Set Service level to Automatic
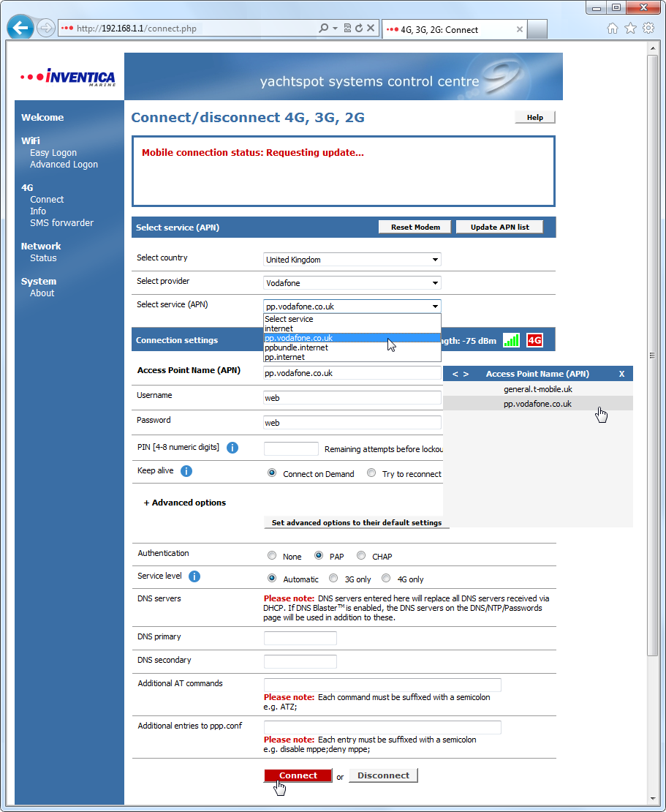Viewport: 666px width, 812px height. click(x=272, y=579)
